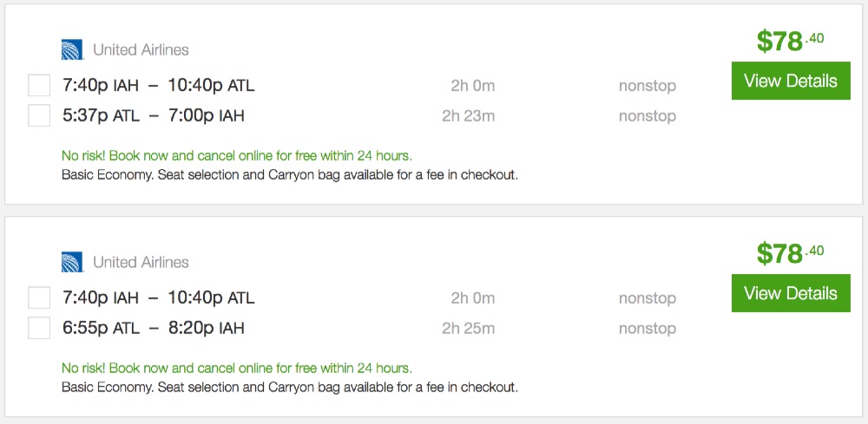Click the green No risk message in the bottom listing
This screenshot has width=868, height=424.
pos(236,369)
